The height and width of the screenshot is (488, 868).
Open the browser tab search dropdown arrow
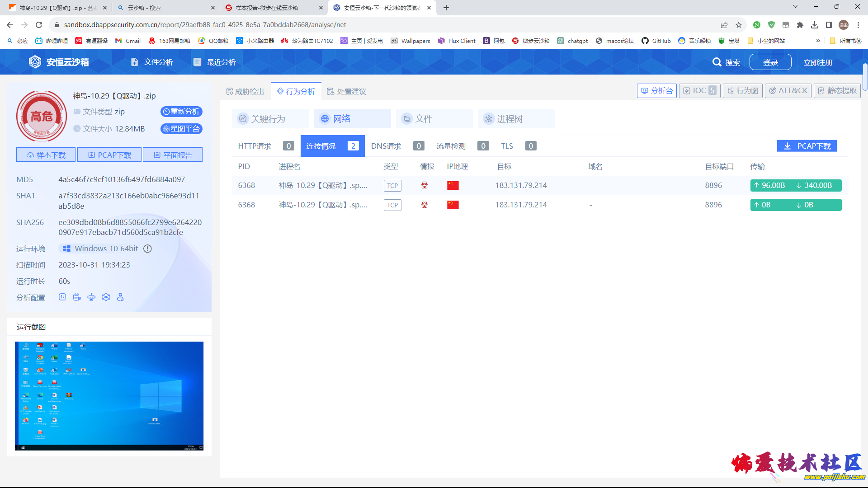(795, 7)
